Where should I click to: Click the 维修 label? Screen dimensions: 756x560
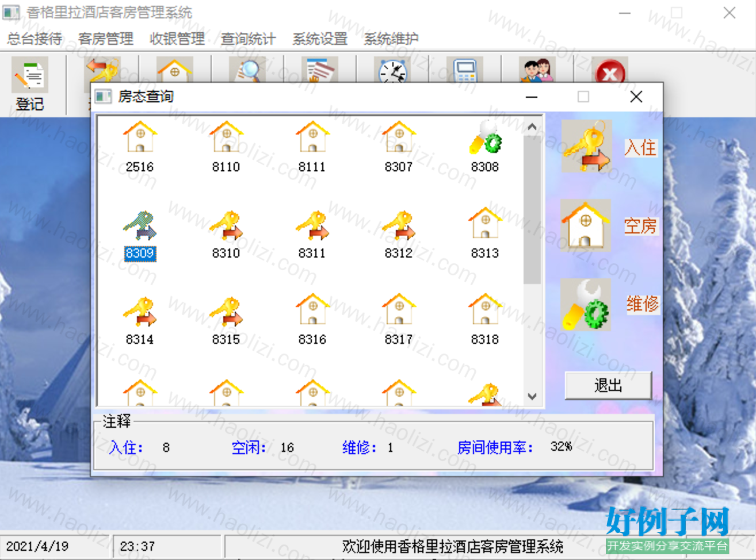(x=643, y=304)
